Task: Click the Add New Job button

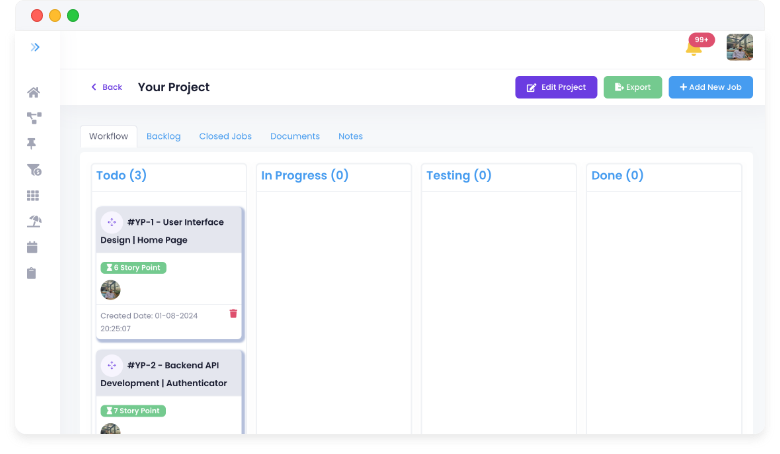Action: [x=710, y=87]
